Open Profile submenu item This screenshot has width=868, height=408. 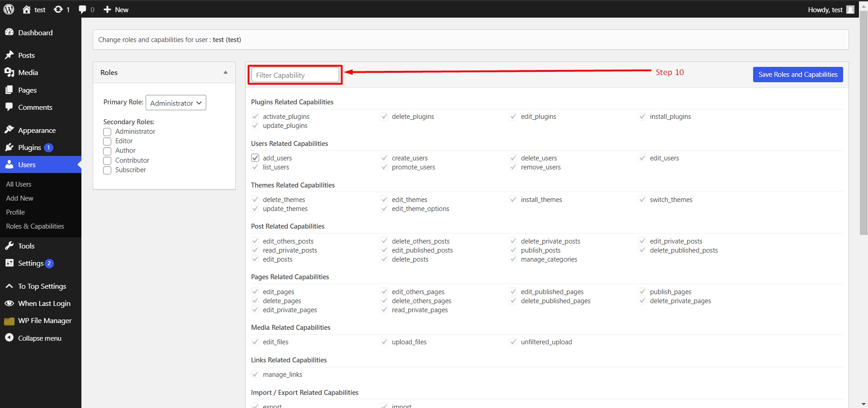[15, 212]
